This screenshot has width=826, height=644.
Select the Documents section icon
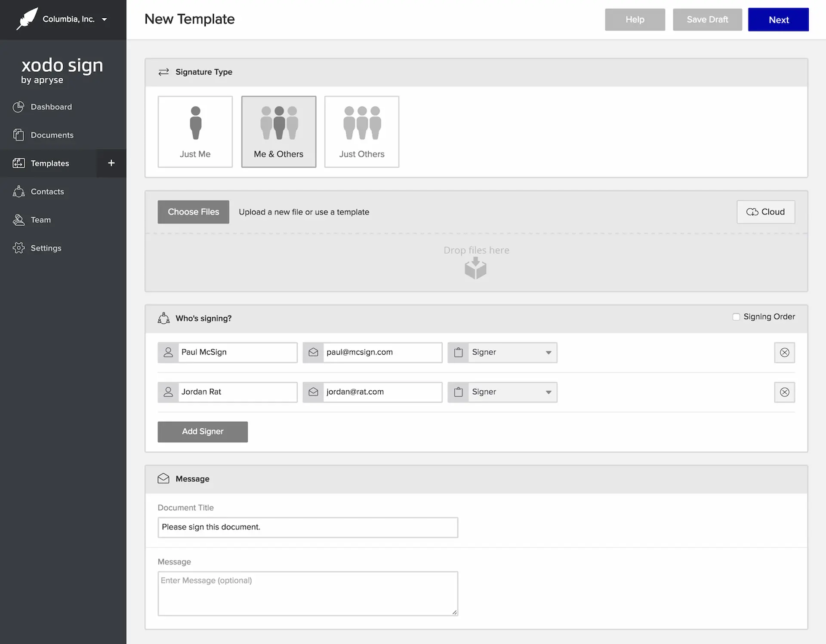tap(18, 135)
